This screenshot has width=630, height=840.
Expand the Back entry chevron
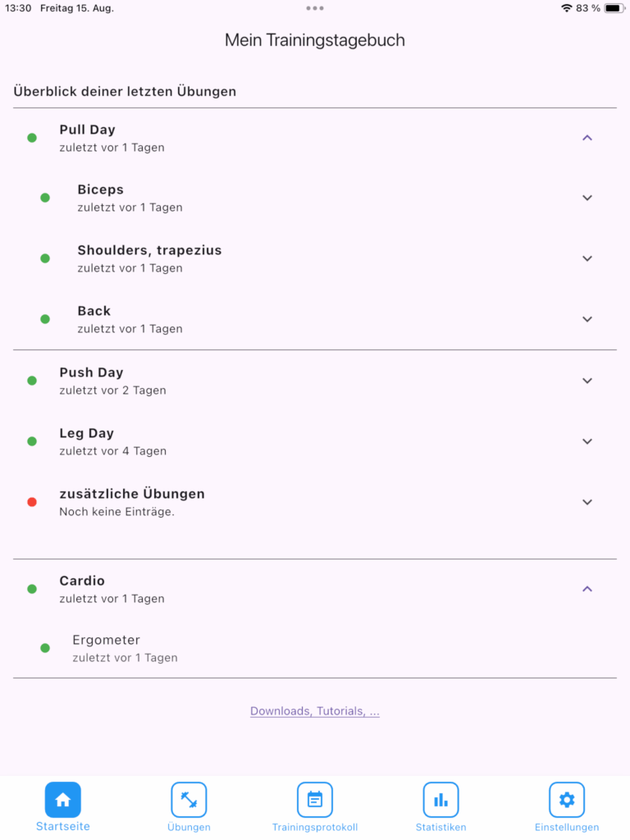point(587,319)
